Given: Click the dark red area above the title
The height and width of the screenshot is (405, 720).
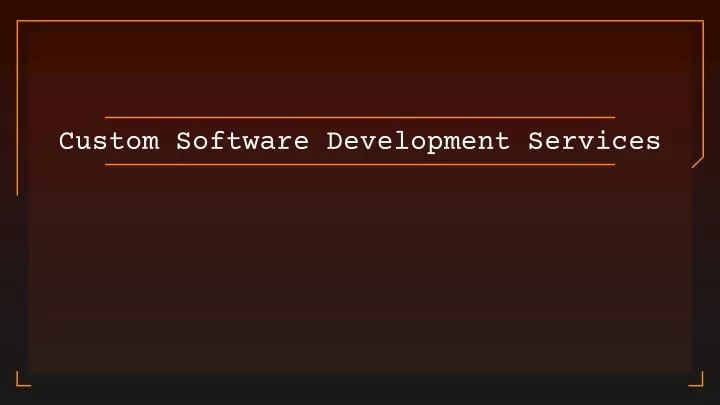Looking at the screenshot, I should [360, 69].
